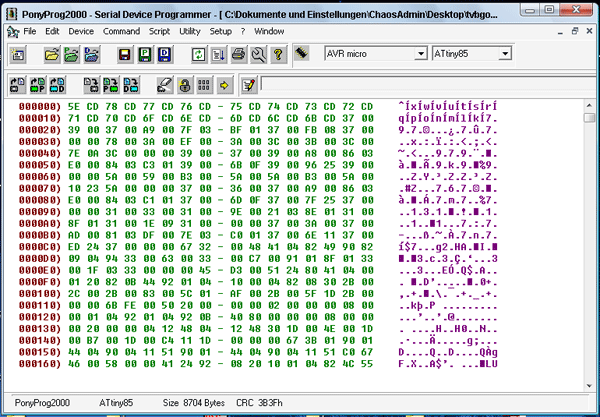Minimize the inner document window

(x=560, y=31)
